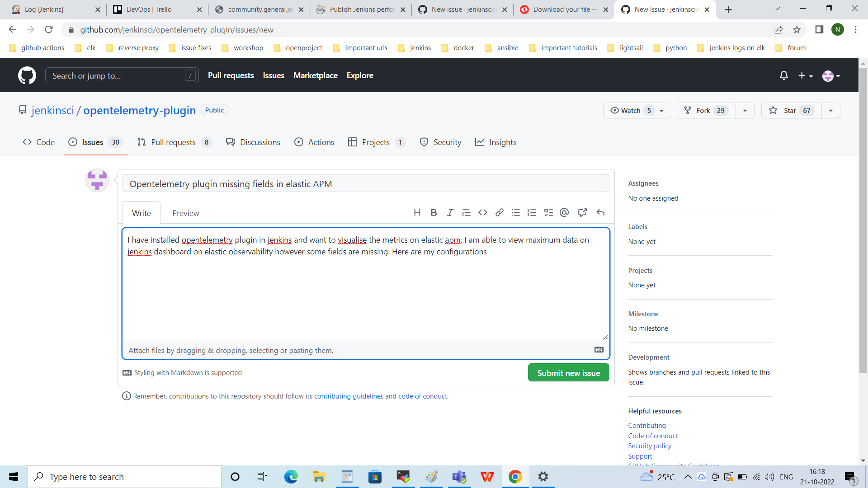Insert a quote block

click(466, 212)
